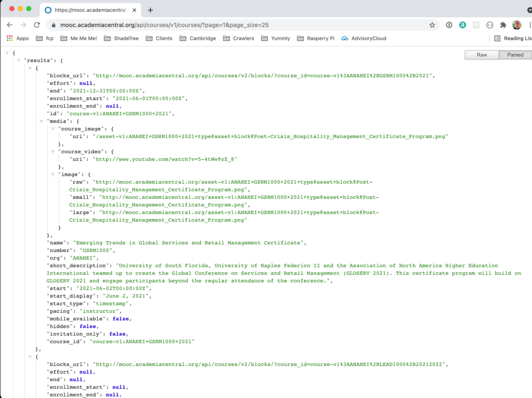This screenshot has height=398, width=532.
Task: Open the Reading List
Action: pyautogui.click(x=513, y=38)
